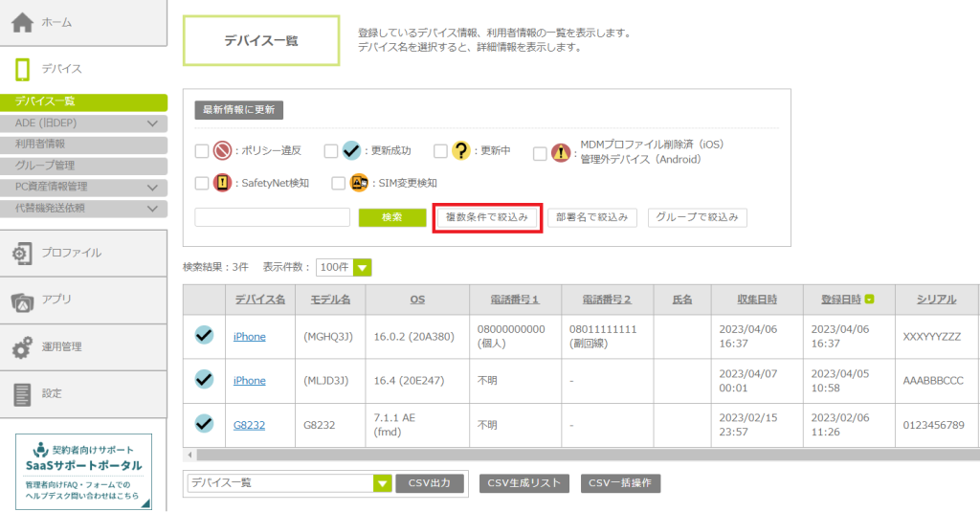Expand the ADE (旧DEP) sidebar section
The width and height of the screenshot is (980, 512).
[x=151, y=123]
